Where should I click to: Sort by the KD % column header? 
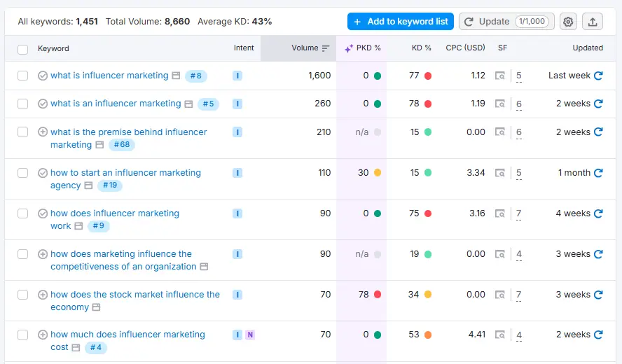tap(421, 48)
